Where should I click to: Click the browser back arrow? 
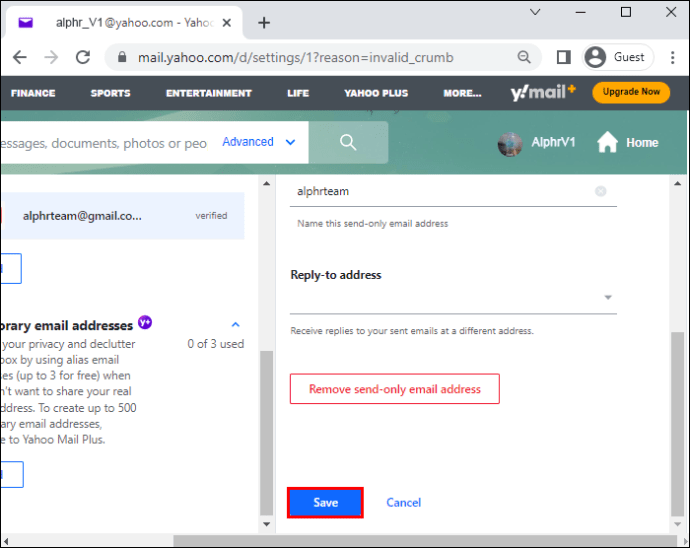click(20, 57)
